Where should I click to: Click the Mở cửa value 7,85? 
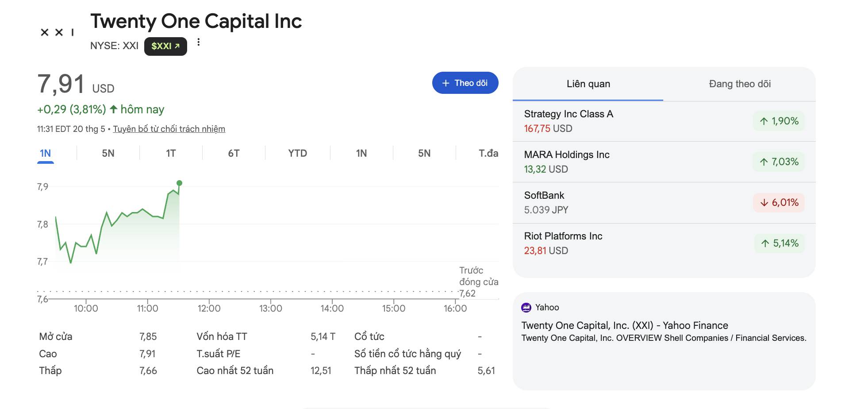pos(148,337)
